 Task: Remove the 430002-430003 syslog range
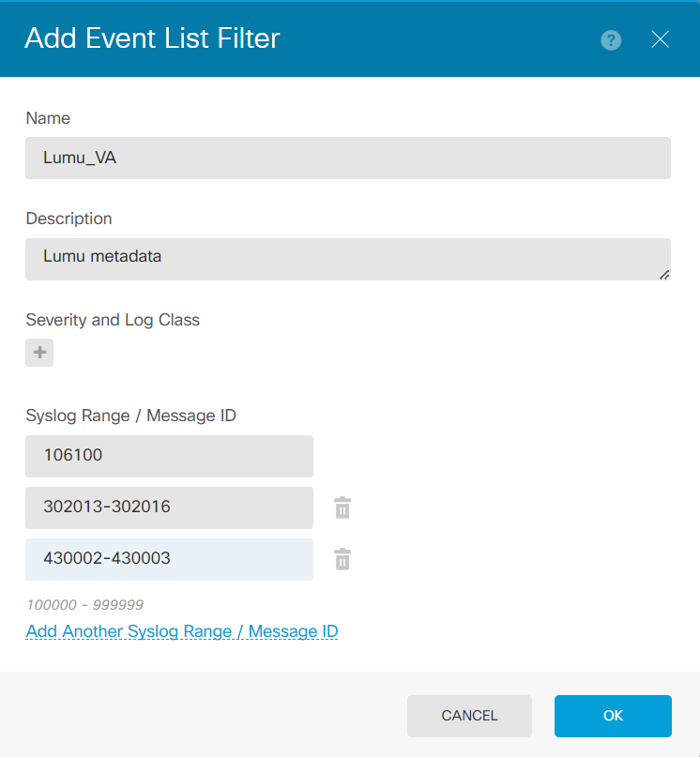(342, 560)
